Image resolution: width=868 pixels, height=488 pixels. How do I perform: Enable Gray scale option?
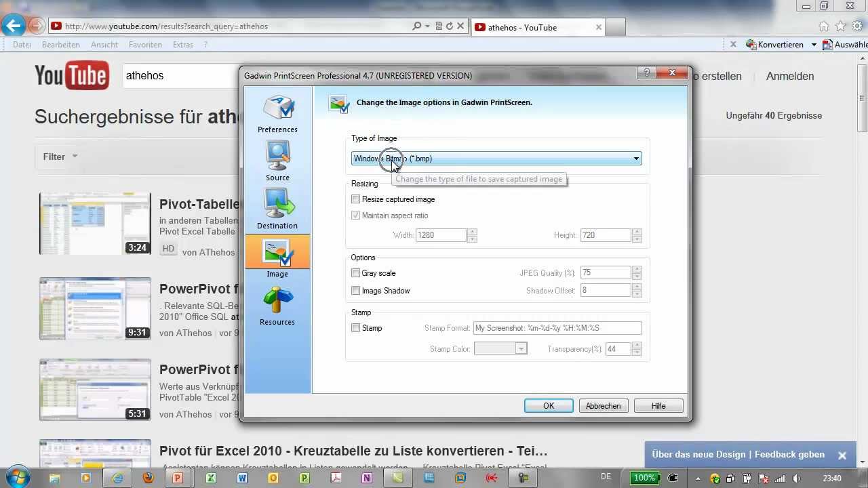(x=355, y=273)
